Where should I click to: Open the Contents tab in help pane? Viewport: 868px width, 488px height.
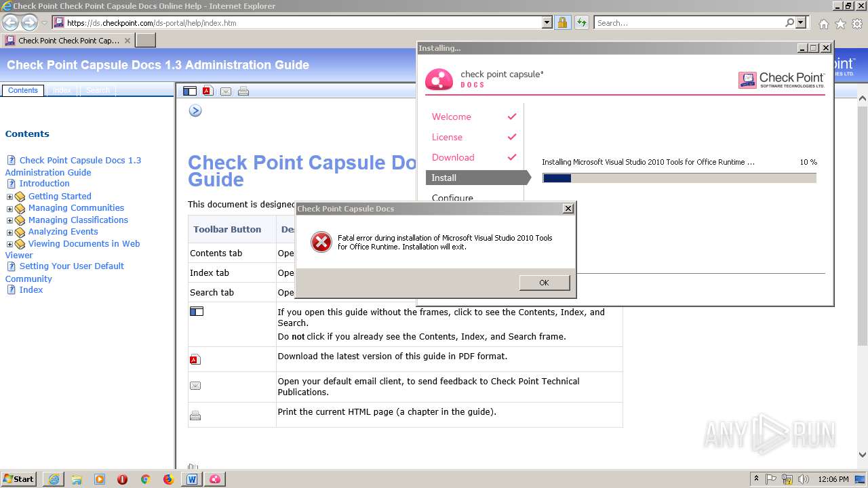[x=23, y=90]
